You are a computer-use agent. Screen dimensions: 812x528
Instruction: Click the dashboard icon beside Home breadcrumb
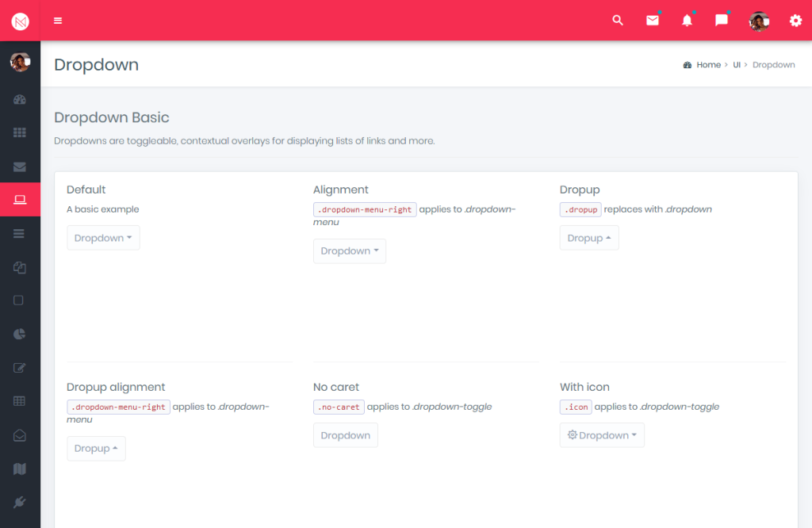pos(688,65)
